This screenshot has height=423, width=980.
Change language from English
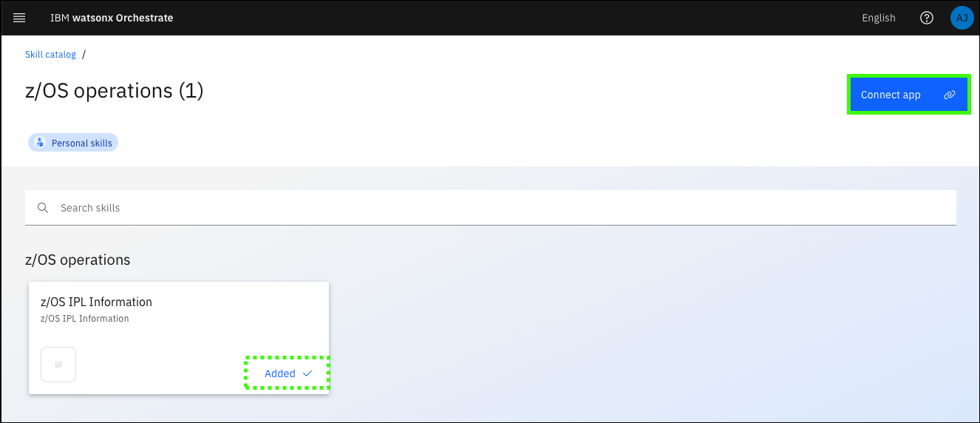point(878,18)
